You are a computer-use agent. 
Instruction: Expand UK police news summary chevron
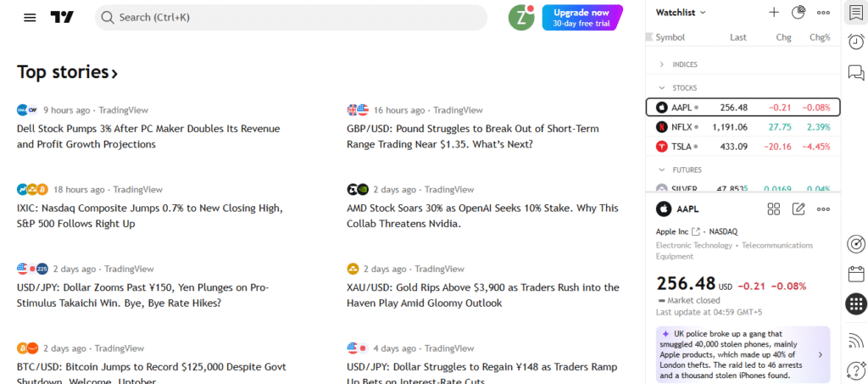click(820, 354)
